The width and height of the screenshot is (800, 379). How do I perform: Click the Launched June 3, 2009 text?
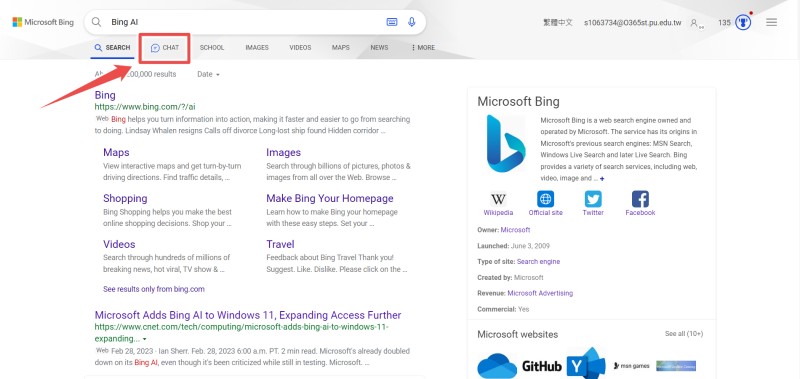pos(513,245)
